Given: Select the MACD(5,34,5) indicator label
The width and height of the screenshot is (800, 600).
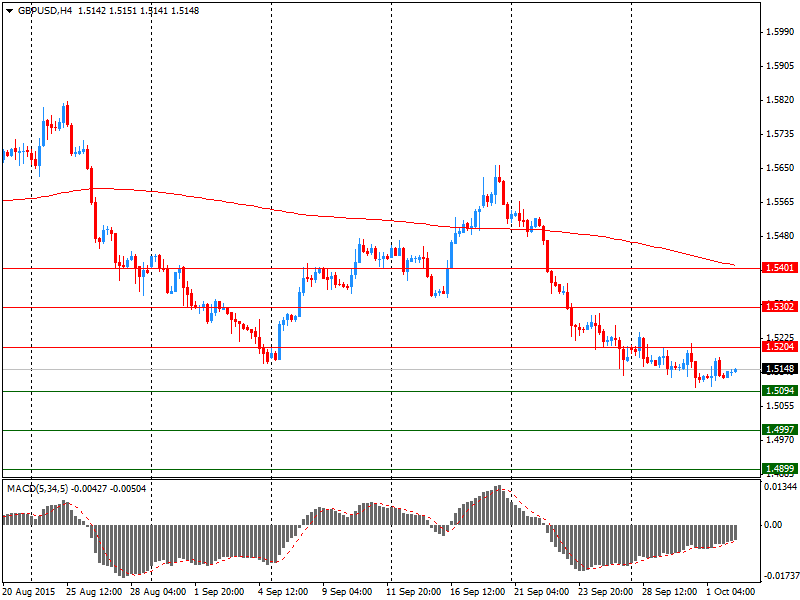Looking at the screenshot, I should tap(38, 489).
